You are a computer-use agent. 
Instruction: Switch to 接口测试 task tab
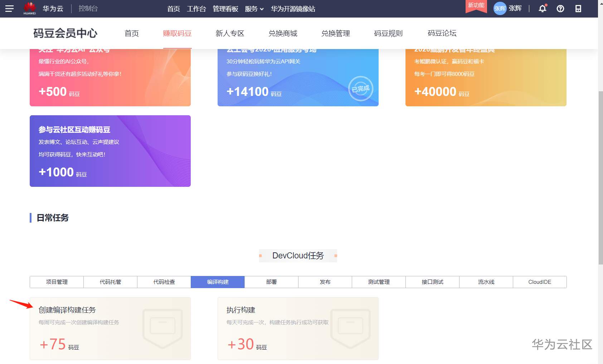[432, 282]
